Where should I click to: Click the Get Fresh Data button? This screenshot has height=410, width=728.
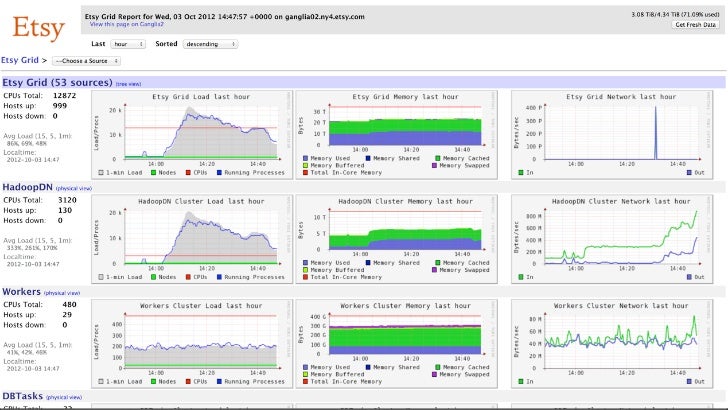[695, 25]
